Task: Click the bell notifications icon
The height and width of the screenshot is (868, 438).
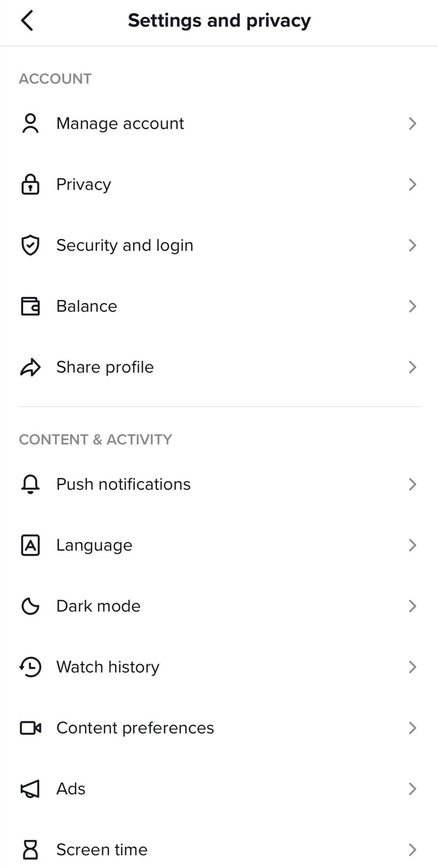Action: click(30, 484)
